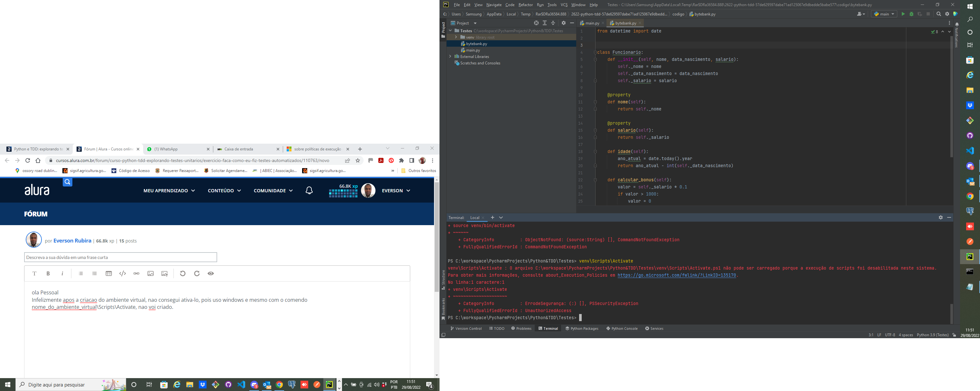Viewport: 980px width, 391px height.
Task: Click the Bold formatting icon in forum editor
Action: coord(48,273)
